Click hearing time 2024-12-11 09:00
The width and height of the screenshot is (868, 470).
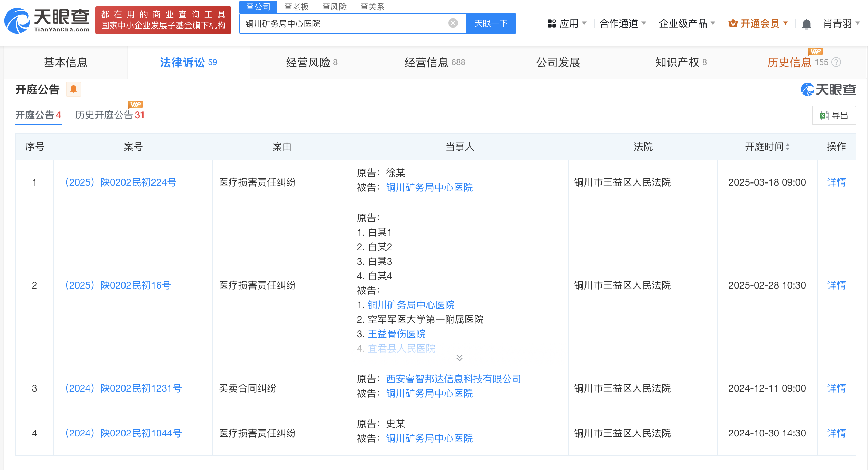pyautogui.click(x=767, y=388)
